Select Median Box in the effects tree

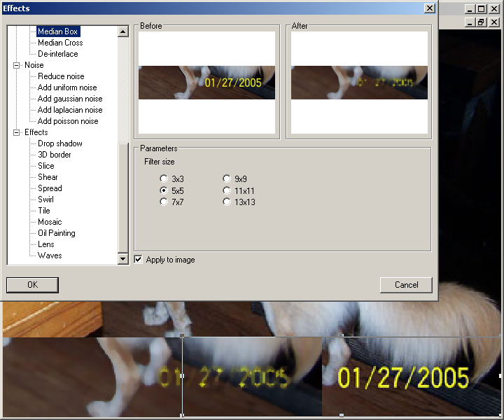click(x=58, y=31)
